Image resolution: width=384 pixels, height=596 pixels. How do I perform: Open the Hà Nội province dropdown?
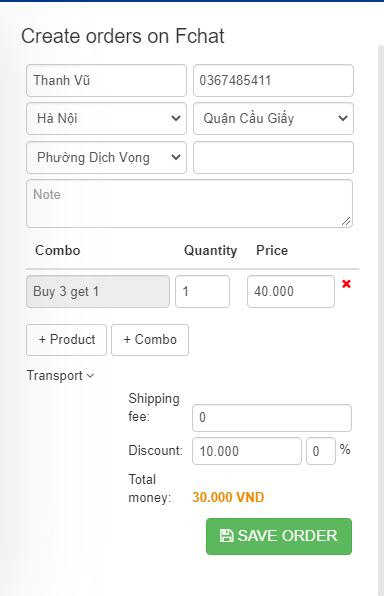coord(106,118)
